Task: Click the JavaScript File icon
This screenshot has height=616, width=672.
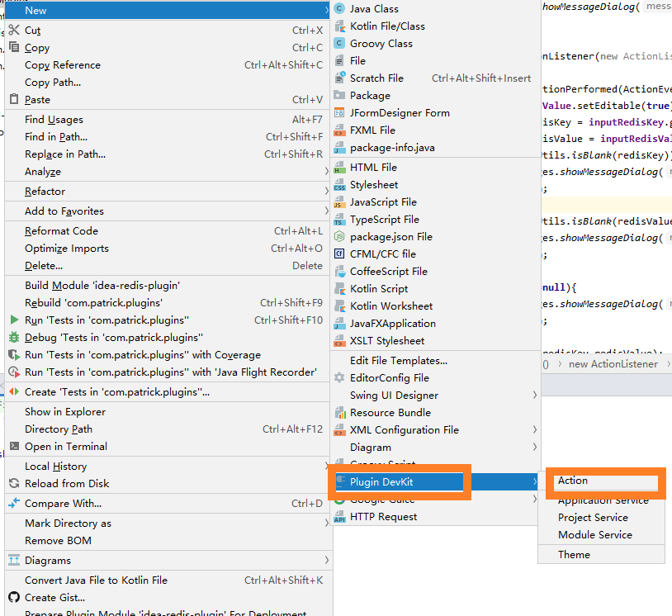Action: click(x=339, y=202)
